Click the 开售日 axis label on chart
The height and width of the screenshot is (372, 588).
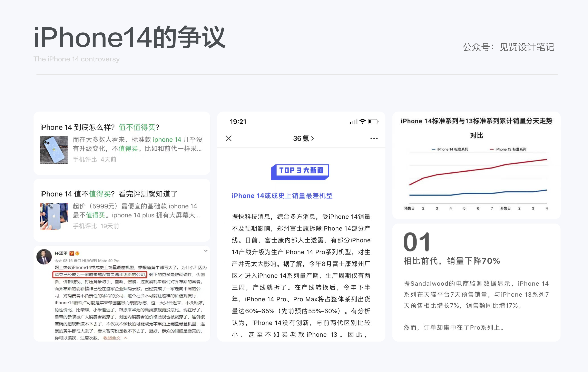pos(505,208)
